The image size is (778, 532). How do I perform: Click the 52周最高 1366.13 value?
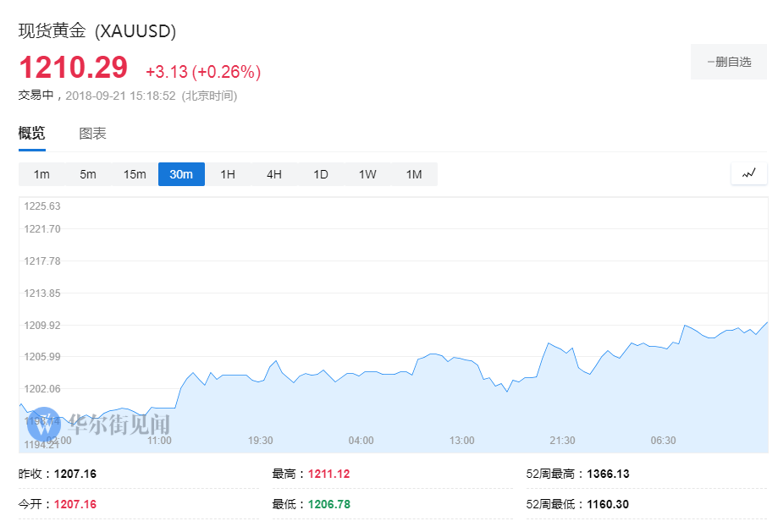click(x=603, y=474)
